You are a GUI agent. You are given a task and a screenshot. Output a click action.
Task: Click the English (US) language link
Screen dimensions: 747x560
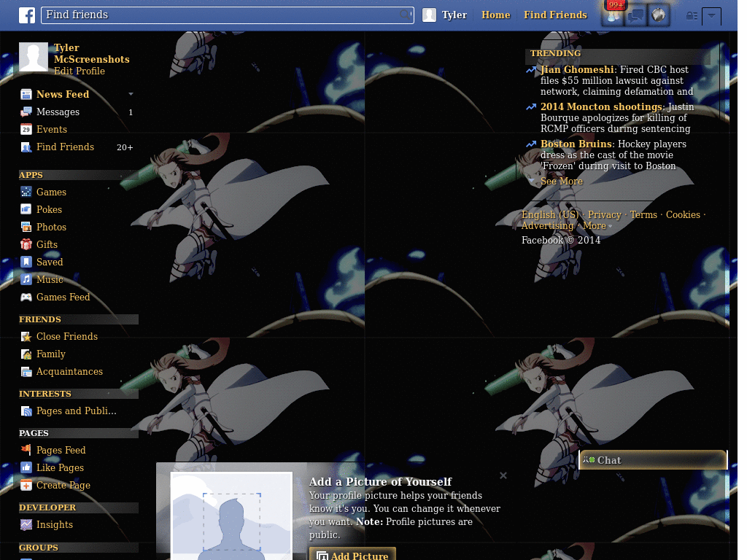pyautogui.click(x=550, y=215)
